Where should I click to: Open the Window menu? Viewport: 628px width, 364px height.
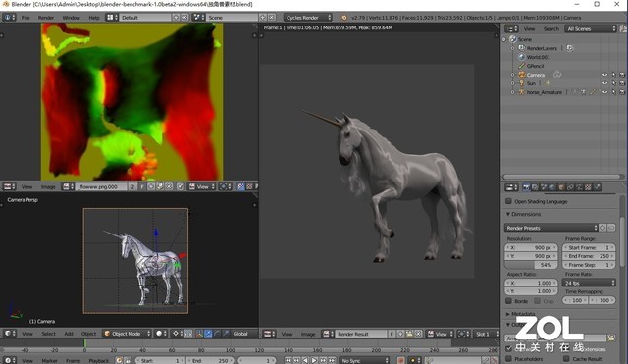(x=72, y=18)
